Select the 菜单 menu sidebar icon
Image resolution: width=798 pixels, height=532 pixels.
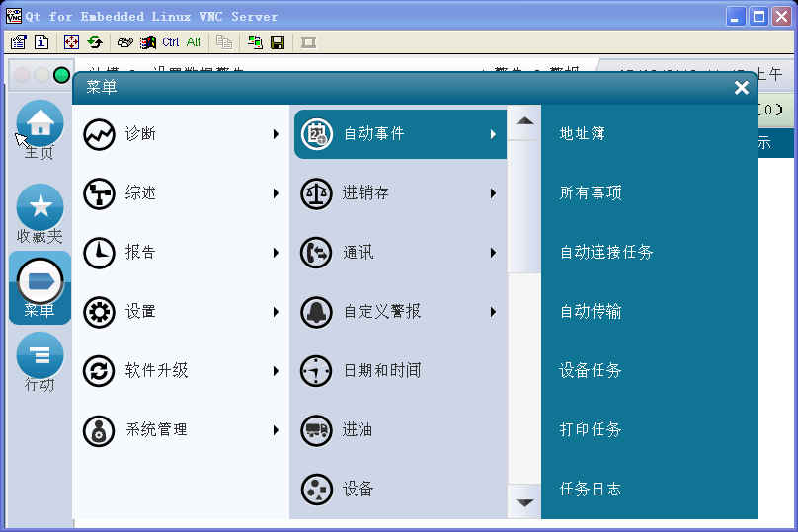[40, 282]
